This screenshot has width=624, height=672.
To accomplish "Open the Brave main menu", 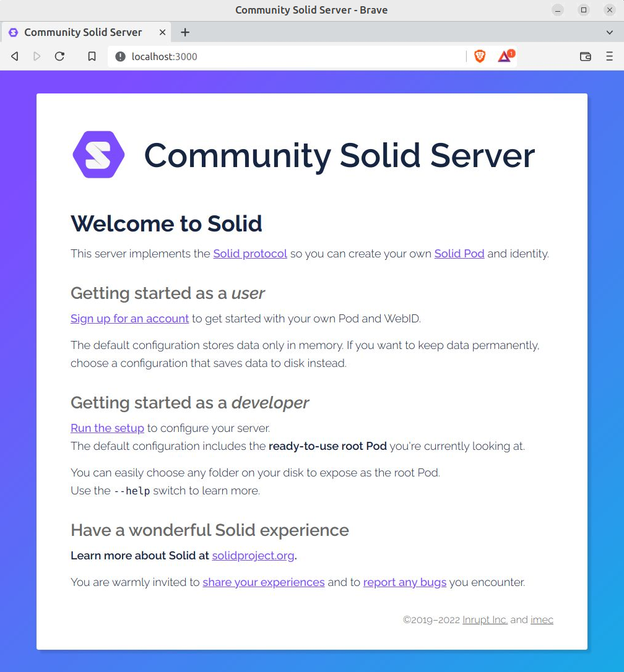I will [x=609, y=56].
